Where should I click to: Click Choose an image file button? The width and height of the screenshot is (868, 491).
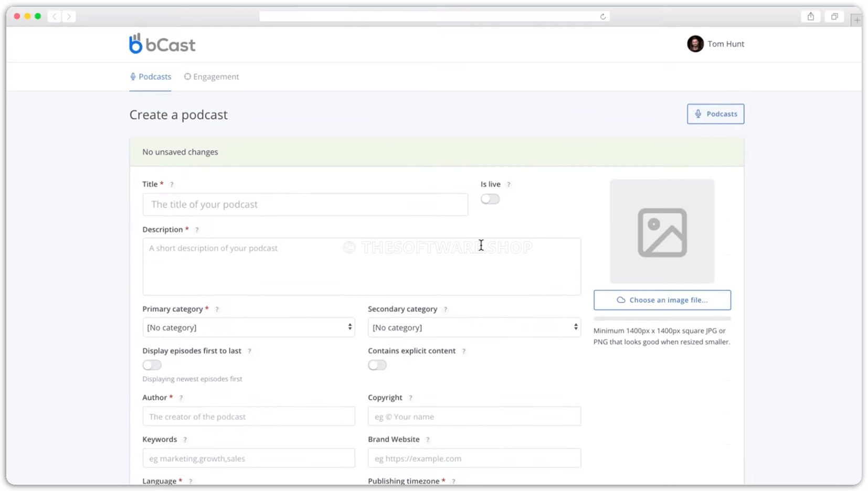[x=662, y=300]
